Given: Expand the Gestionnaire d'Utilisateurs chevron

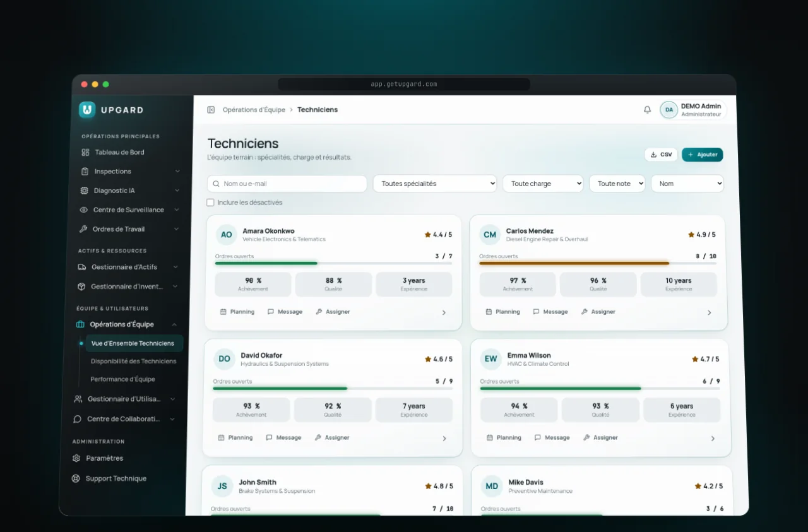Looking at the screenshot, I should tap(173, 399).
